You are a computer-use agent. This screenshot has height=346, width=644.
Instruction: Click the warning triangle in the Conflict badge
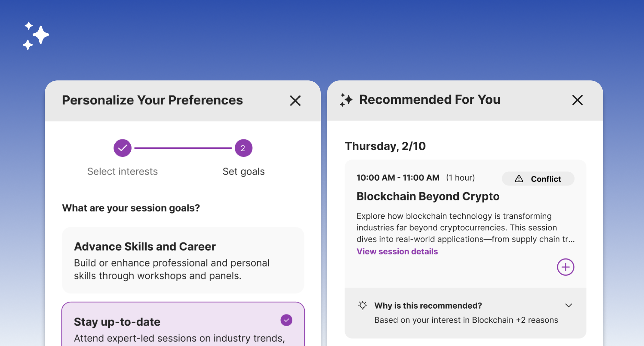click(x=518, y=179)
